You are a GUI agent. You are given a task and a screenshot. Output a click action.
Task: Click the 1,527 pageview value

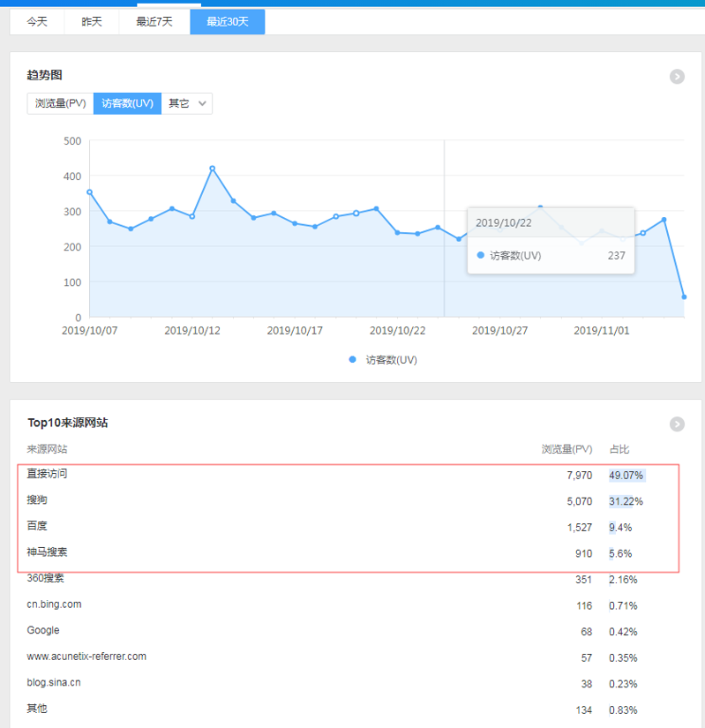pos(579,528)
